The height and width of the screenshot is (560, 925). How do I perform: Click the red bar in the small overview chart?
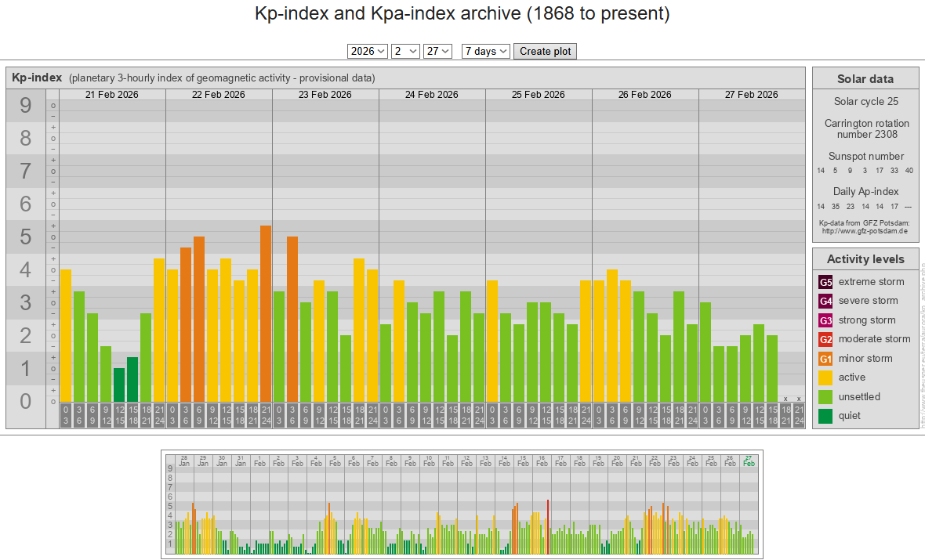(x=548, y=526)
